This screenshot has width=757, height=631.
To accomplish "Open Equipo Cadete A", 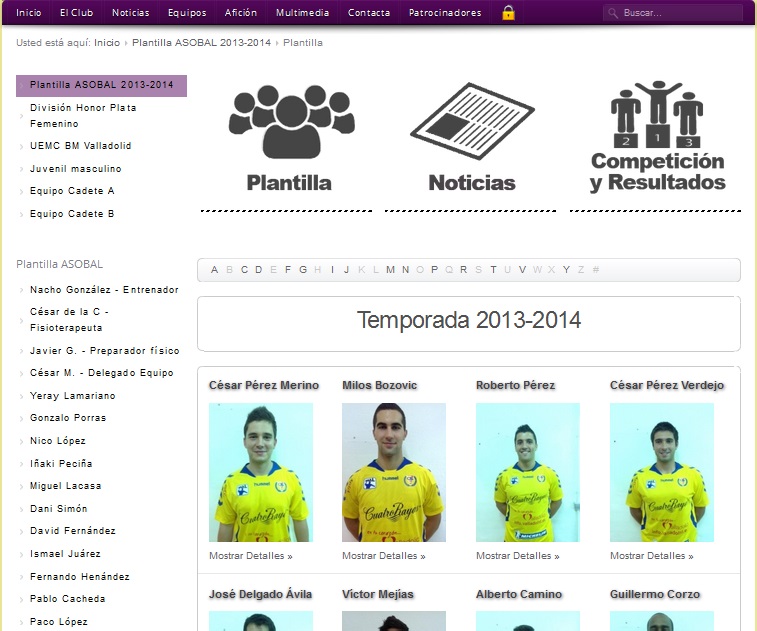I will 72,191.
